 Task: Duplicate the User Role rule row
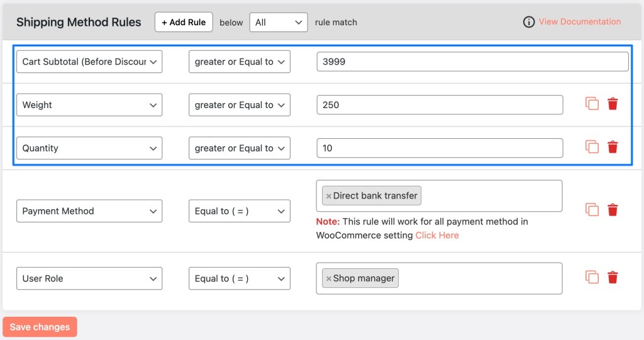[x=592, y=277]
